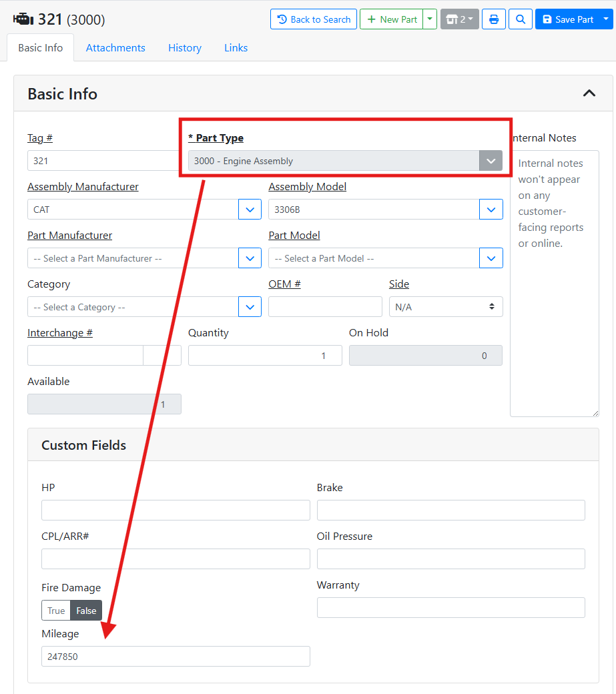Image resolution: width=616 pixels, height=694 pixels.
Task: Set Fire Damage toggle to True
Action: [56, 611]
